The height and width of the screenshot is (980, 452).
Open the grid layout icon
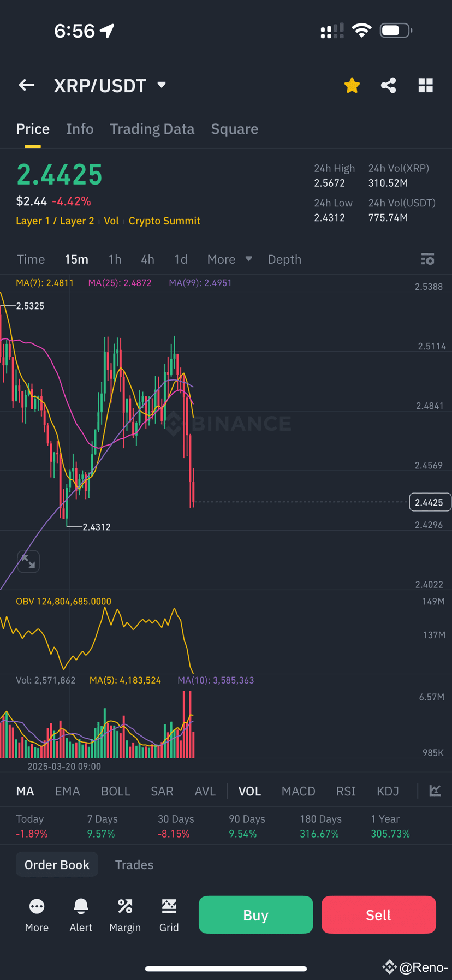(x=426, y=85)
